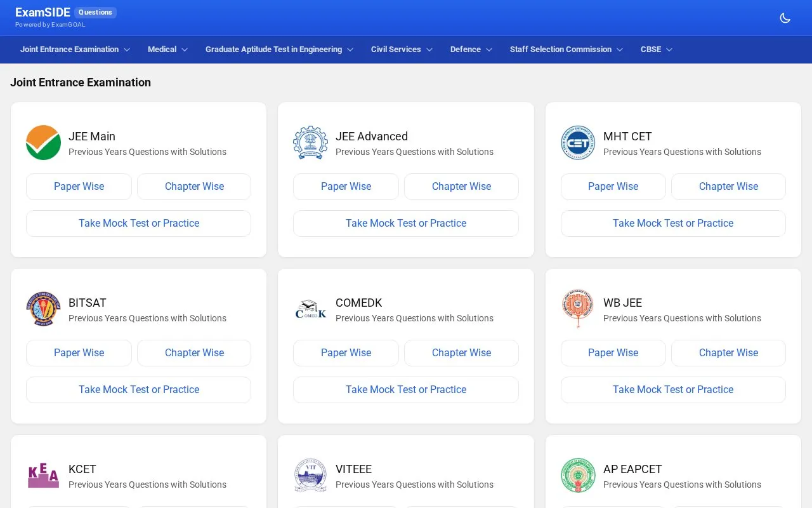Open JEE Main Paper Wise questions

click(x=79, y=187)
